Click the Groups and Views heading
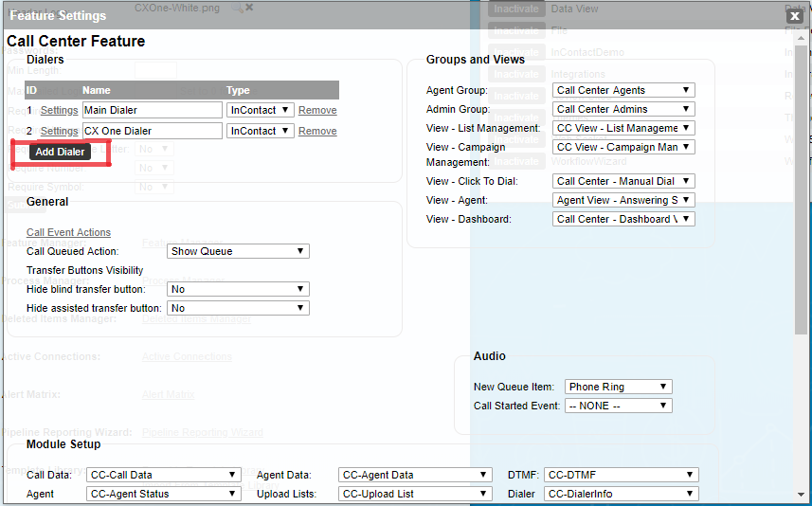Screen dimensions: 812x506 pyautogui.click(x=476, y=60)
